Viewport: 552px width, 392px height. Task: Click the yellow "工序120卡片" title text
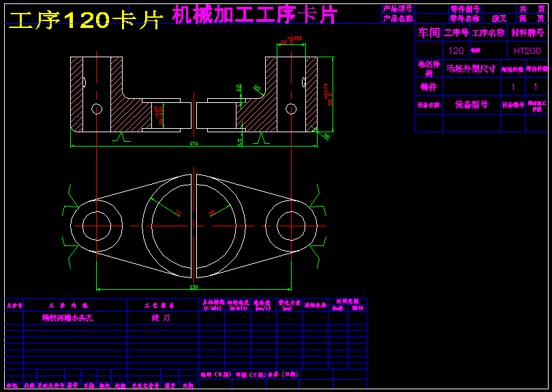pyautogui.click(x=86, y=20)
